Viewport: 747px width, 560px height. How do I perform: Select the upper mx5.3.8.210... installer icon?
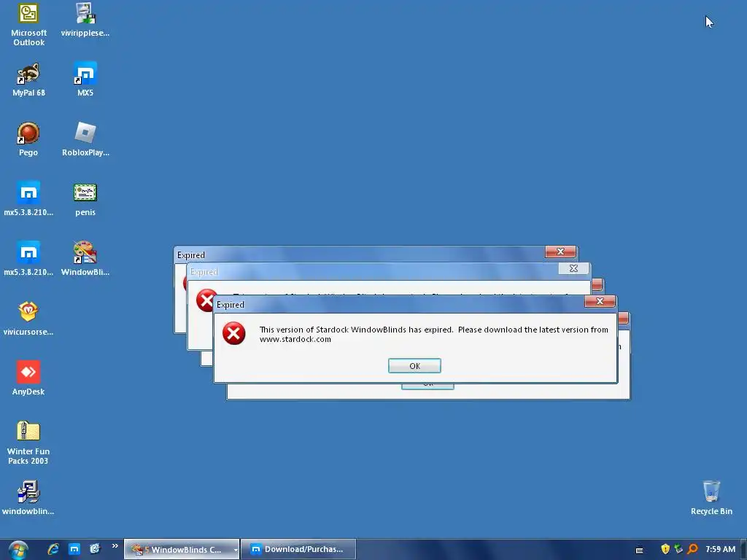(x=28, y=200)
